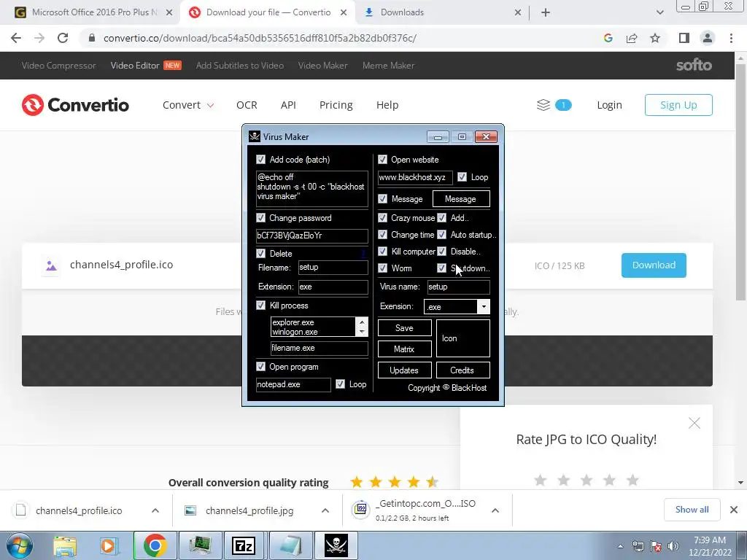Click the Matrix button
Screen dimensions: 747x560
(404, 349)
